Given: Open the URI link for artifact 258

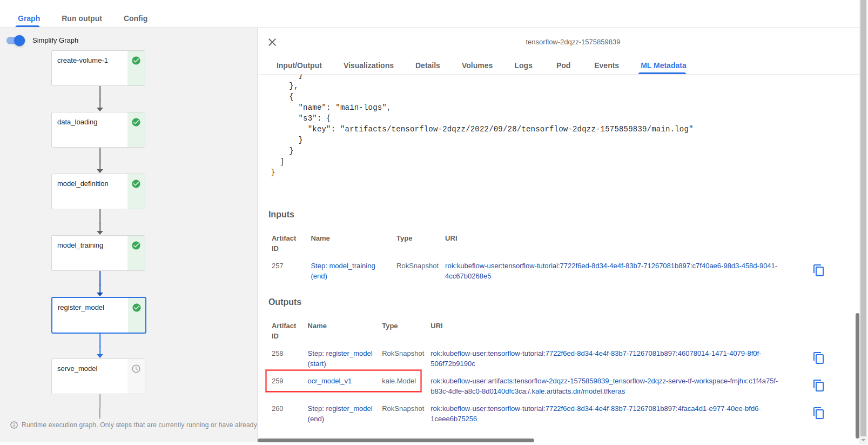Looking at the screenshot, I should (596, 358).
